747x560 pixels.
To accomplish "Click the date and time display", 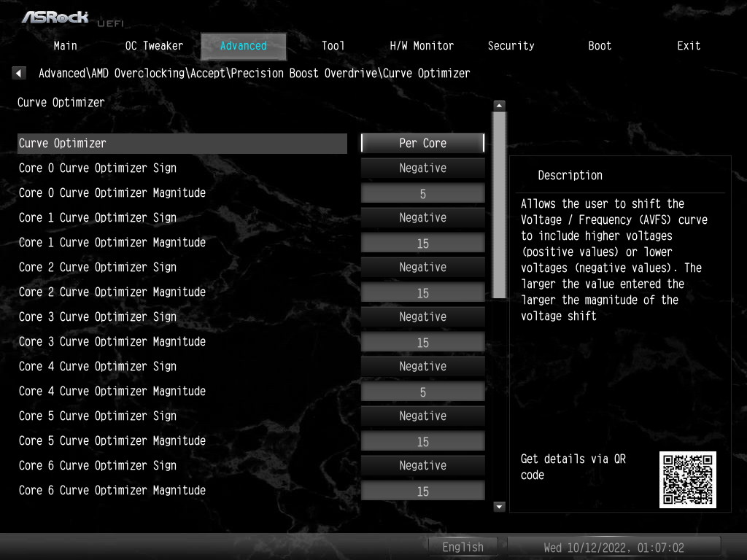I will (614, 548).
